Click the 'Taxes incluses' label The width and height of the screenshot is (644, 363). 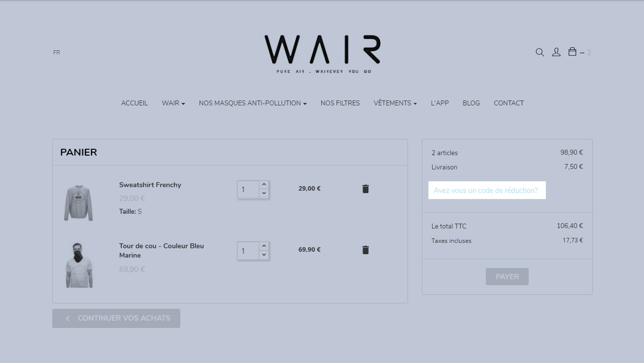click(x=451, y=241)
